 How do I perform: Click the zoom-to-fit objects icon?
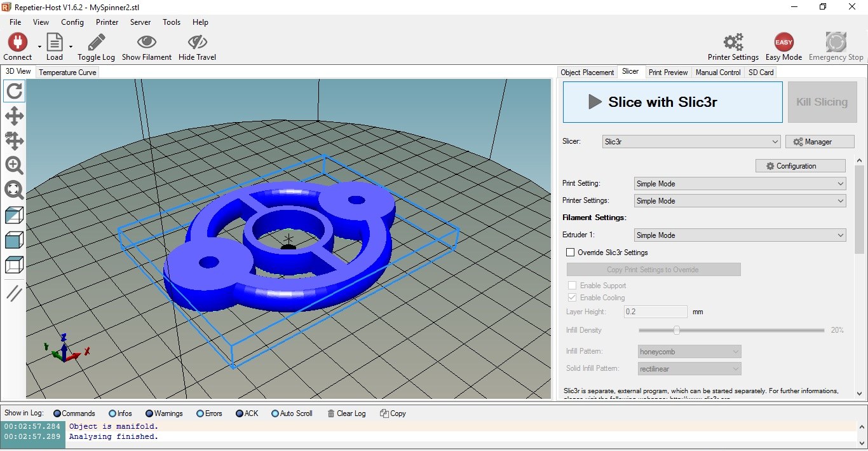tap(14, 190)
